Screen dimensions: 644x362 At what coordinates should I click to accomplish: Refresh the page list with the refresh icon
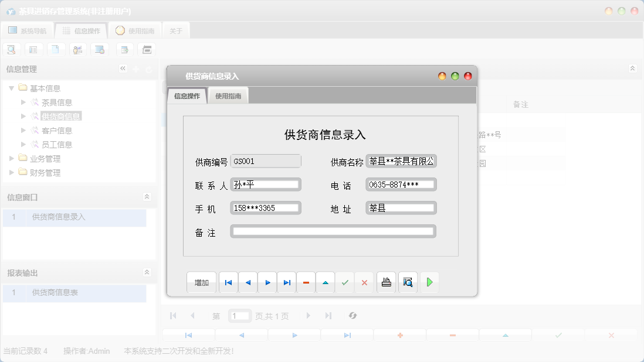point(352,316)
